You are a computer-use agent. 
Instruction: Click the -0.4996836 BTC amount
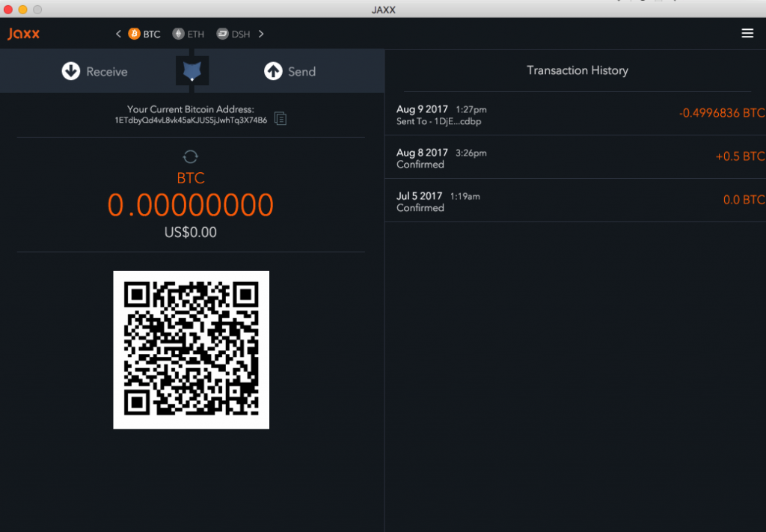pyautogui.click(x=722, y=113)
